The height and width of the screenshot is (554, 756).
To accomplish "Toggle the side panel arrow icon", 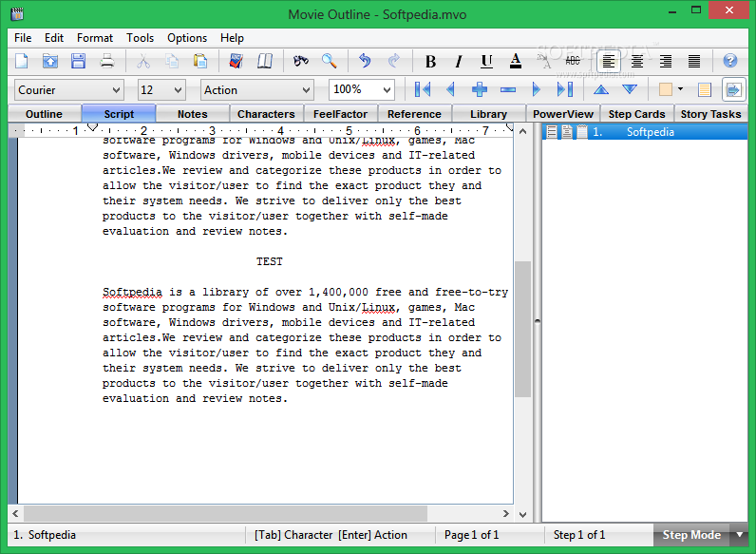I will click(733, 89).
